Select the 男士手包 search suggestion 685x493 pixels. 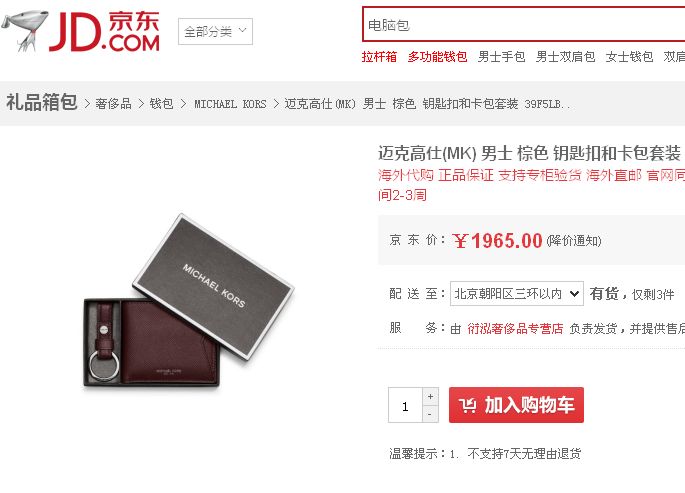tap(502, 57)
